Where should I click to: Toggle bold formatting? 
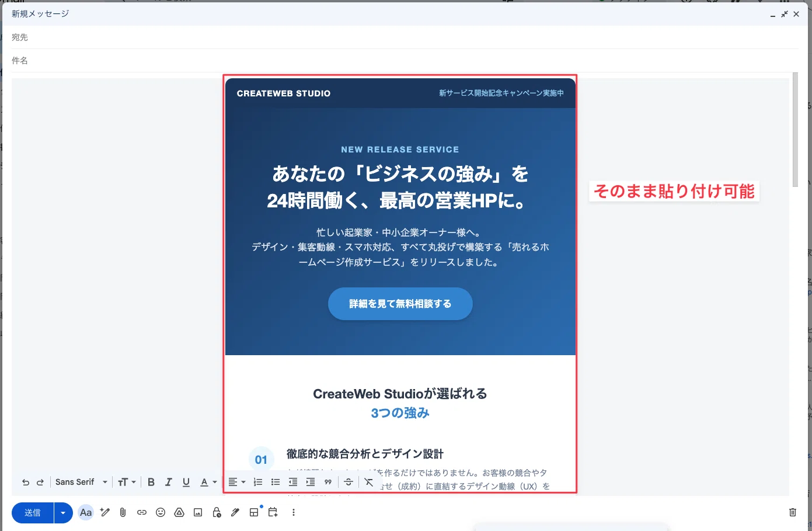coord(151,482)
